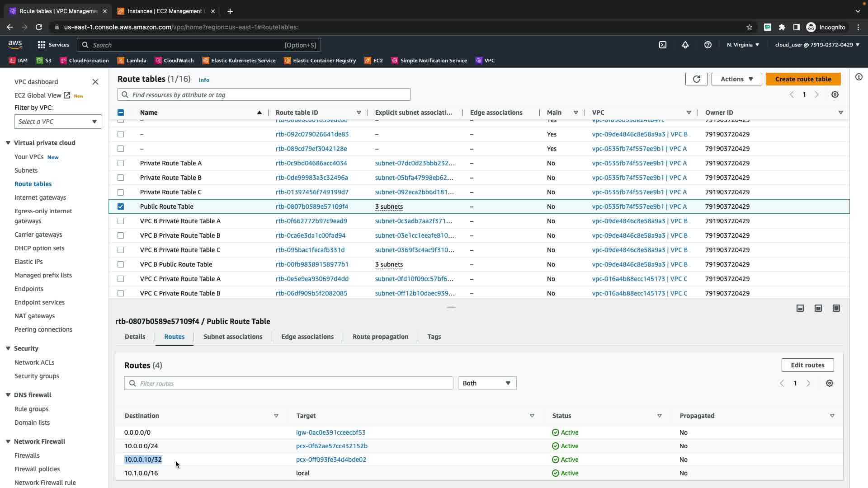The width and height of the screenshot is (868, 488).
Task: Expand details panel to full-screen view icon
Action: point(836,308)
